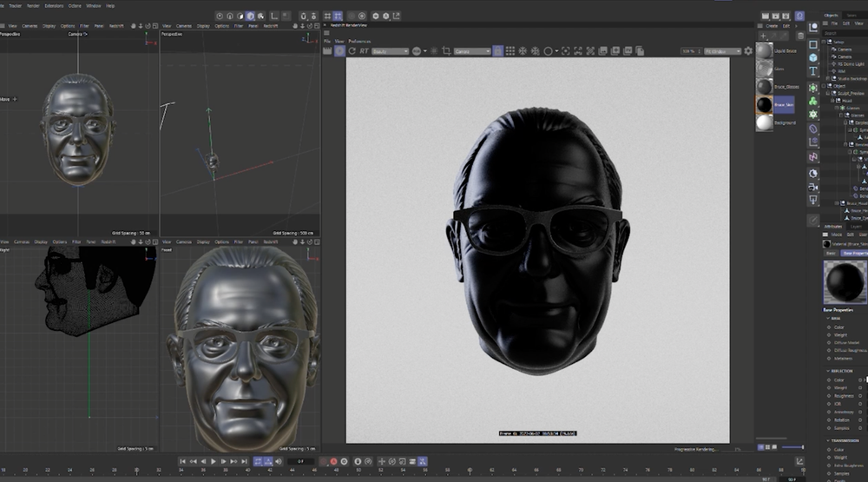868x482 pixels.
Task: Open the RenderView File menu
Action: pos(327,41)
